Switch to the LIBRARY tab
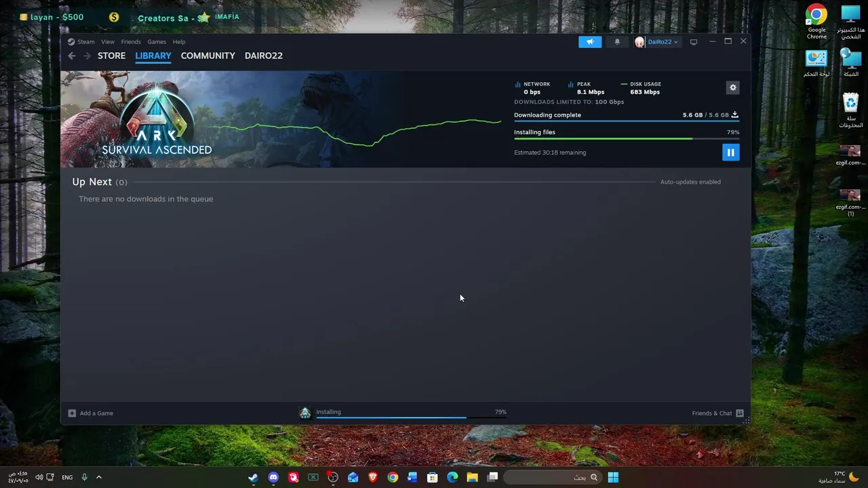 click(153, 56)
